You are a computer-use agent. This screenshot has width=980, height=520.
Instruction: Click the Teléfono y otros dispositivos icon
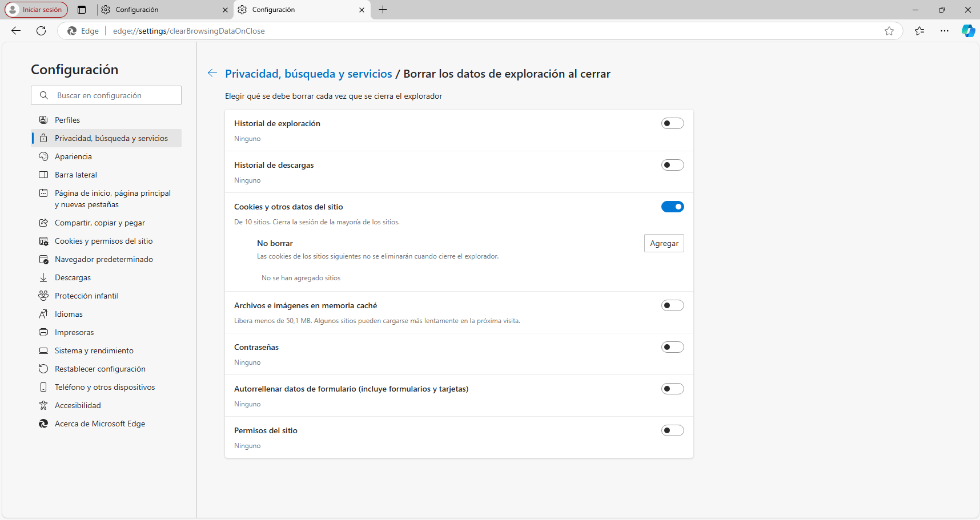tap(43, 387)
